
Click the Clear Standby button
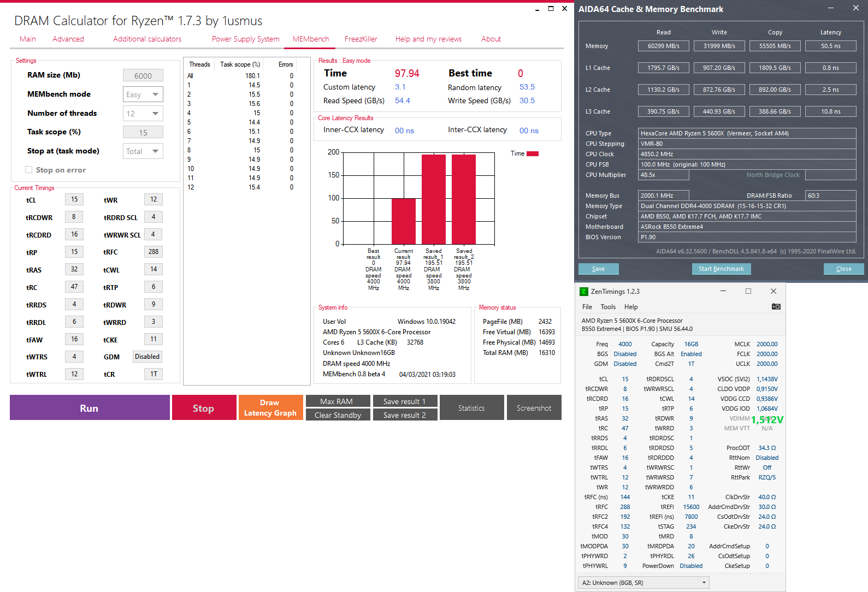338,415
